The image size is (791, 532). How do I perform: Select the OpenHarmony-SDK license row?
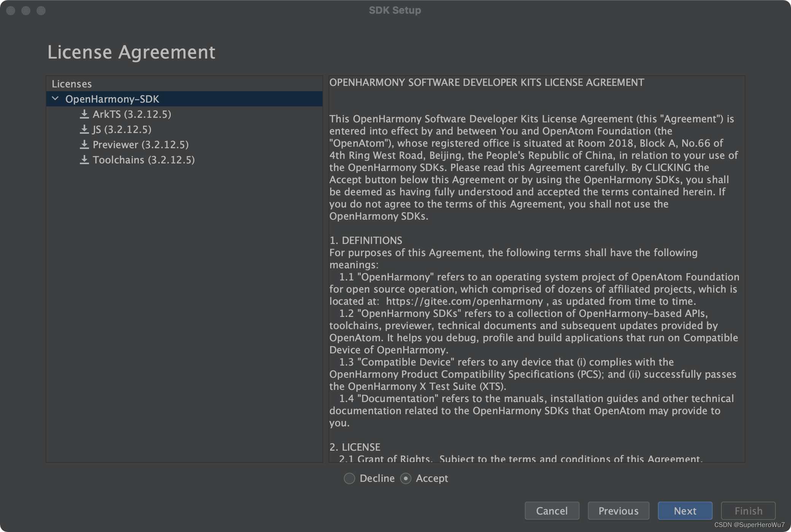[184, 99]
